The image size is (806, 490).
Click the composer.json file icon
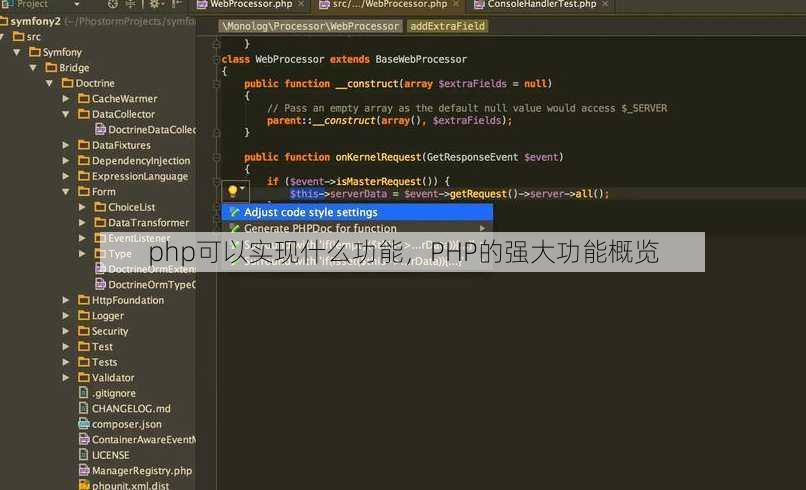(84, 424)
